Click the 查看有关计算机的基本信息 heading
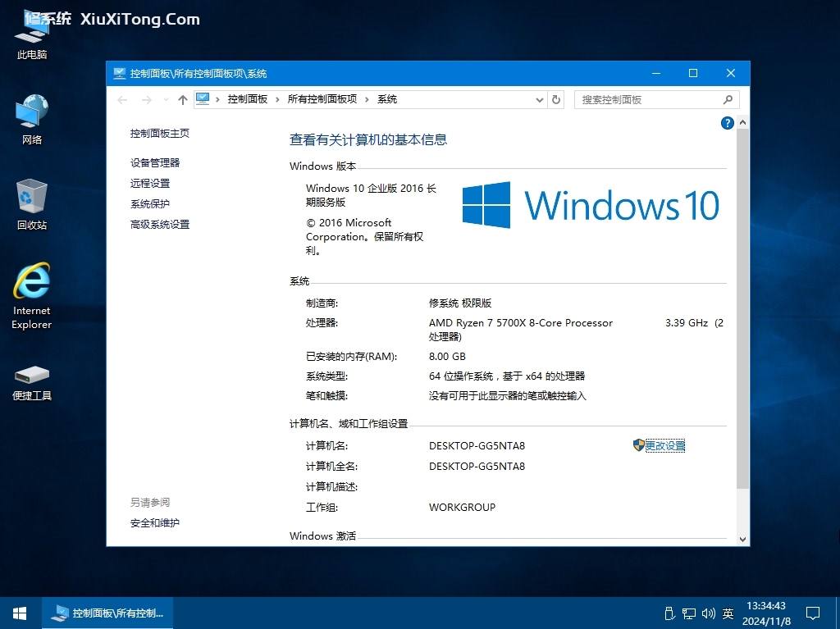840x629 pixels. coord(368,140)
